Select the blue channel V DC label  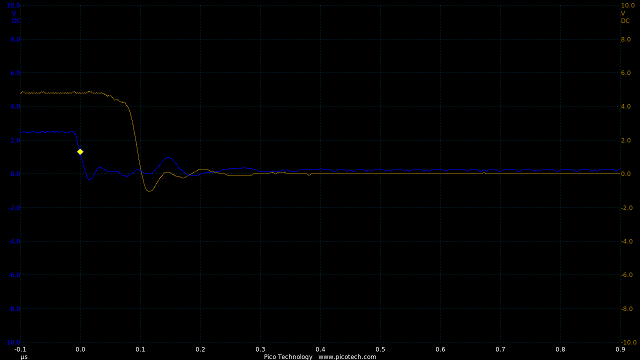(x=16, y=17)
